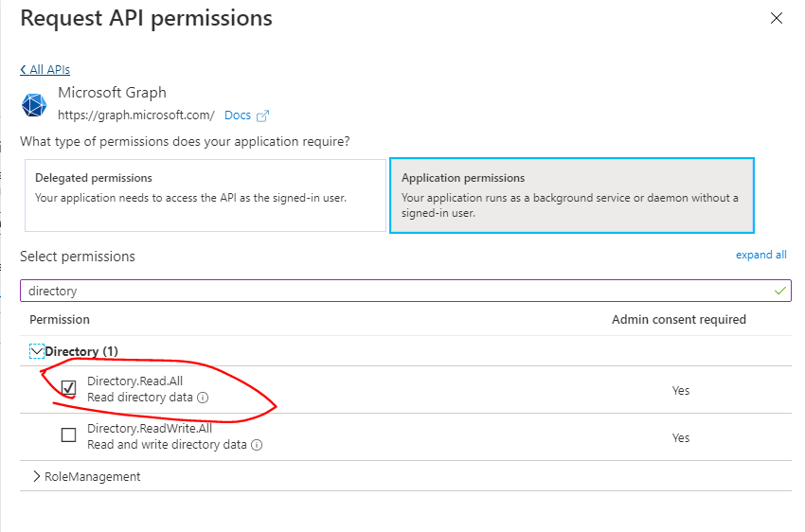
Task: Click the back chevron beside All APIs
Action: [x=23, y=69]
